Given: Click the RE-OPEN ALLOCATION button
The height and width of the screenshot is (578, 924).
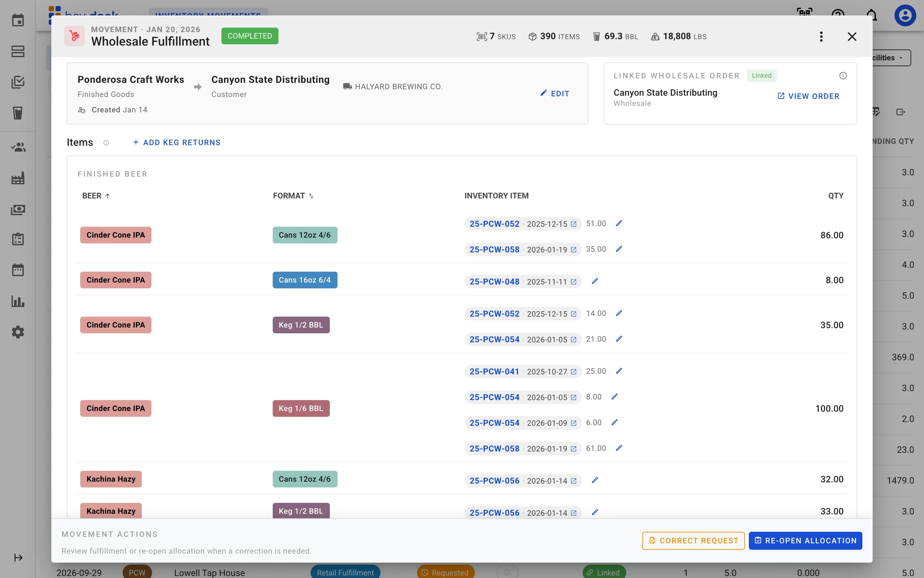Looking at the screenshot, I should click(805, 540).
